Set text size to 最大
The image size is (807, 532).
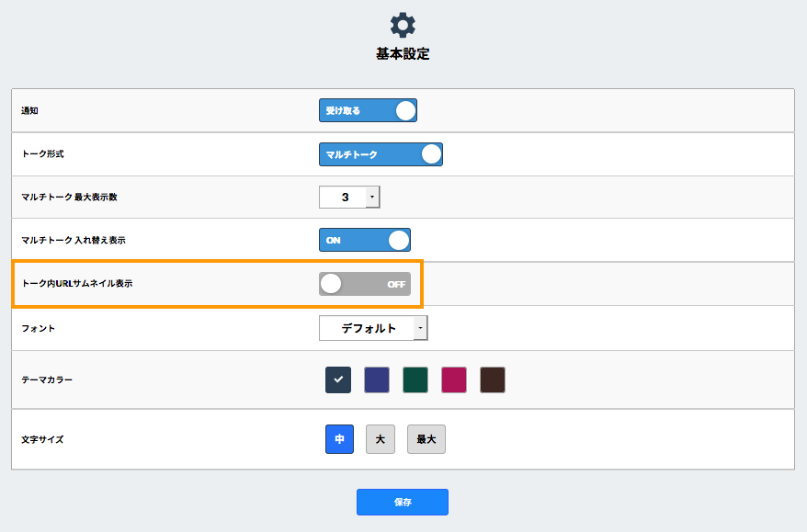tap(426, 439)
